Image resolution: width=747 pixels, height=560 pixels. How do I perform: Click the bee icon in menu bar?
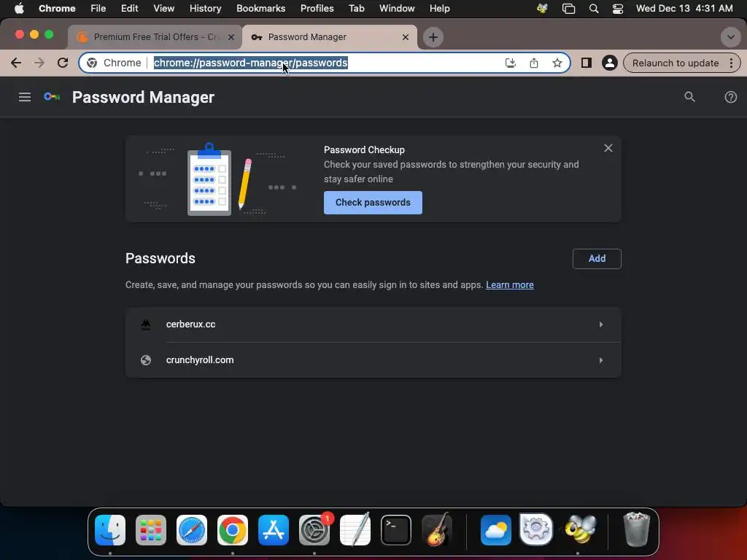[x=542, y=8]
